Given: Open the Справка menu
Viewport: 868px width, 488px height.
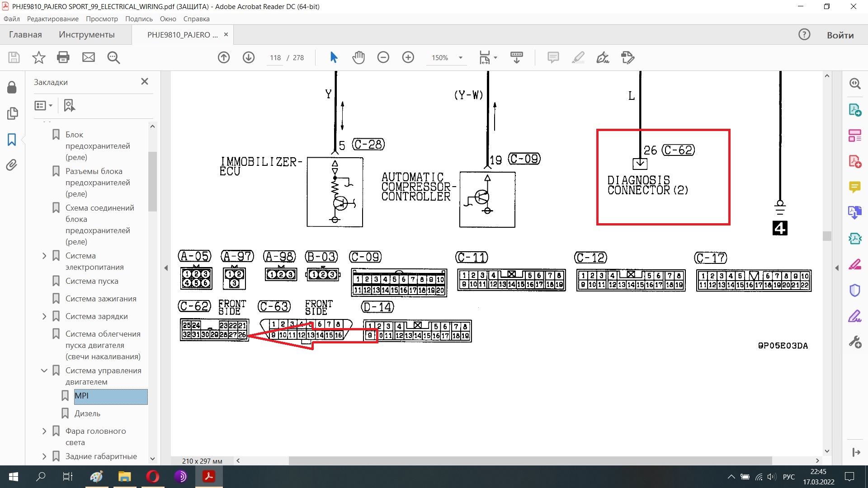Looking at the screenshot, I should click(x=196, y=19).
